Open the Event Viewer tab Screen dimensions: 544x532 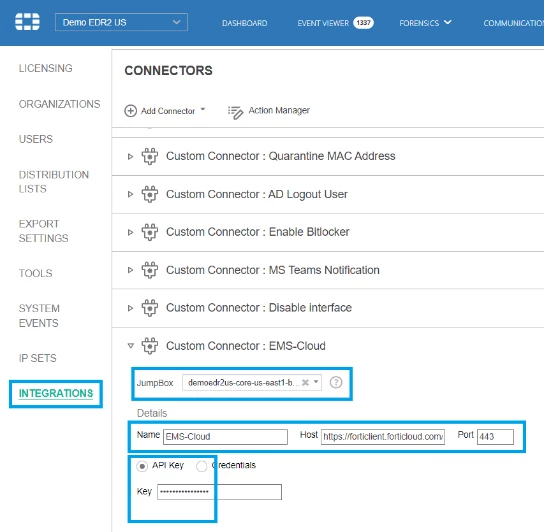(323, 23)
